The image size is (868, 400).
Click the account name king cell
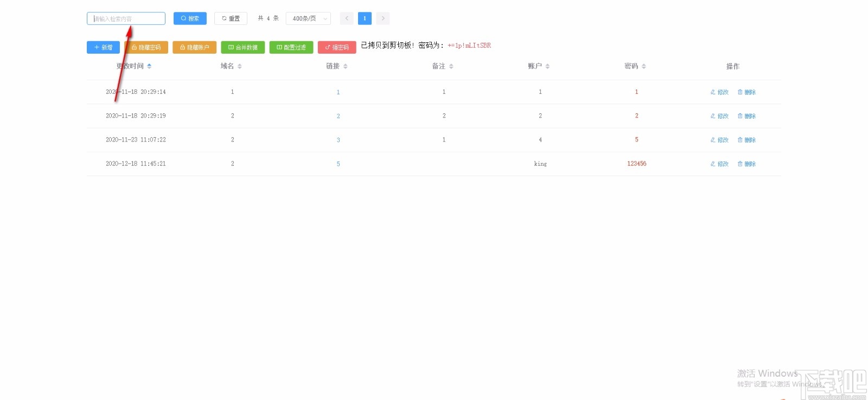click(540, 164)
